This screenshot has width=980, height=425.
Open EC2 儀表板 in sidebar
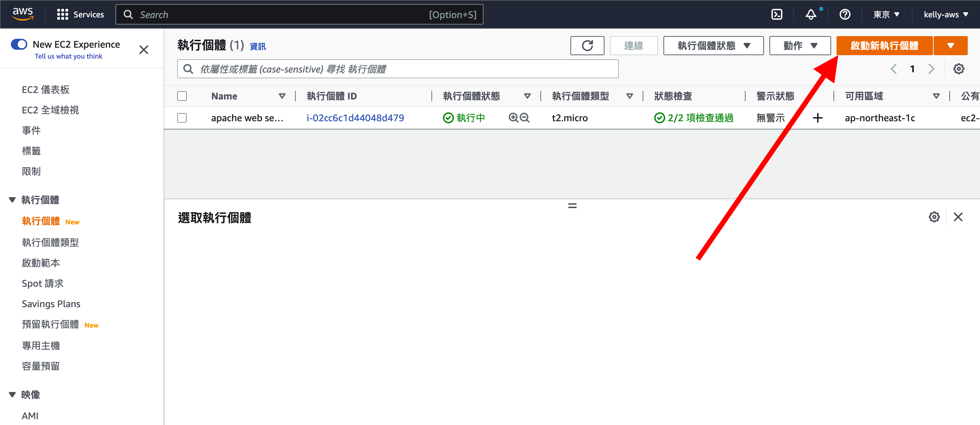point(46,90)
